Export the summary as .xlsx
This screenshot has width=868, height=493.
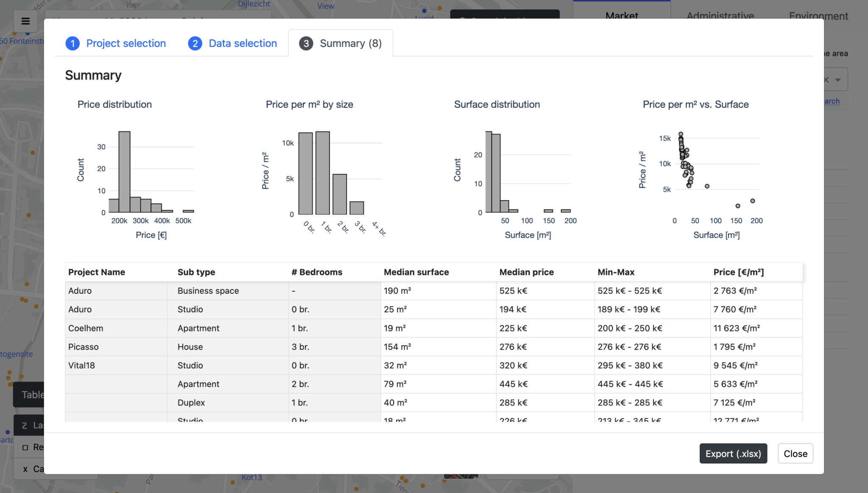click(x=733, y=453)
